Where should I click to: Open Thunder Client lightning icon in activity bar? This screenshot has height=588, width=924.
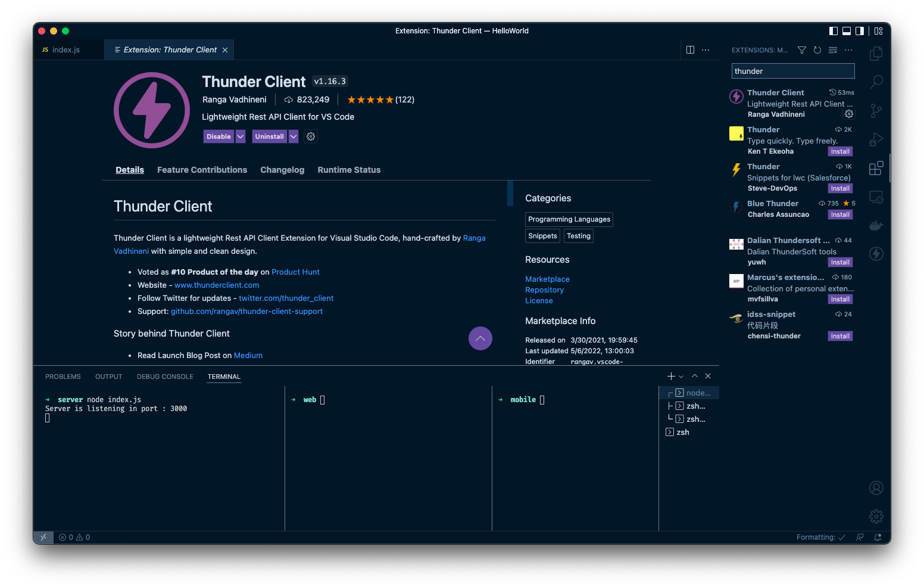pyautogui.click(x=876, y=254)
